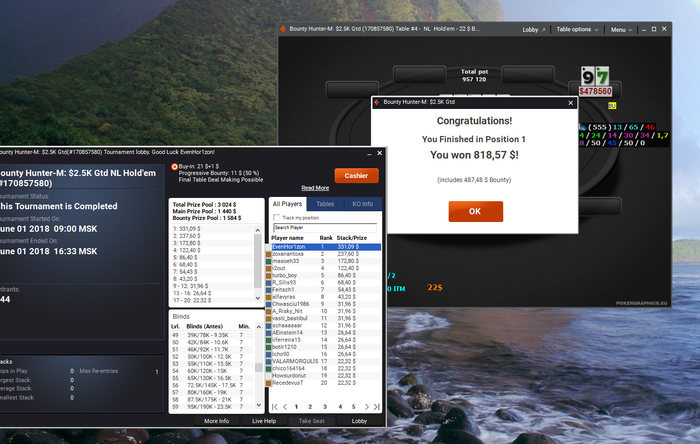Select the 1: 331,09 $ prize row

click(x=212, y=228)
